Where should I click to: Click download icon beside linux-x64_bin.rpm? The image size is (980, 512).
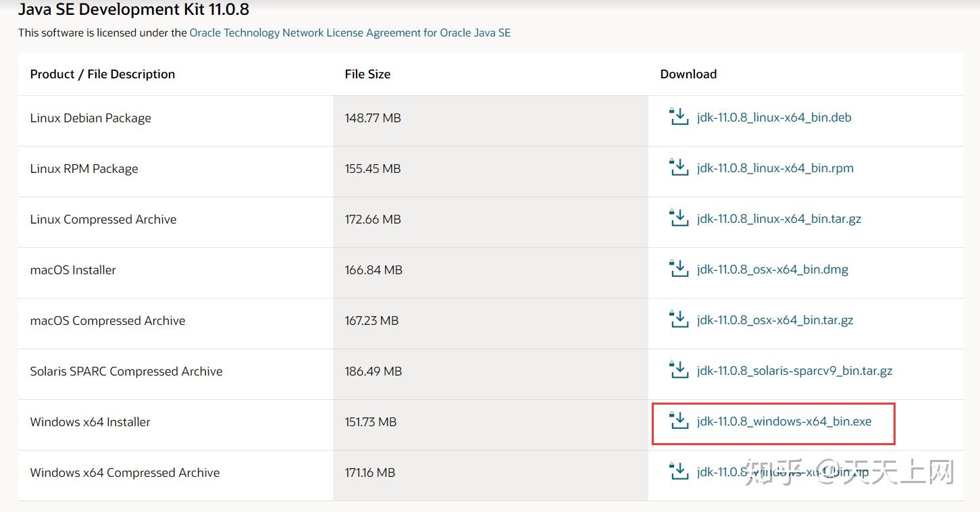[x=678, y=168]
